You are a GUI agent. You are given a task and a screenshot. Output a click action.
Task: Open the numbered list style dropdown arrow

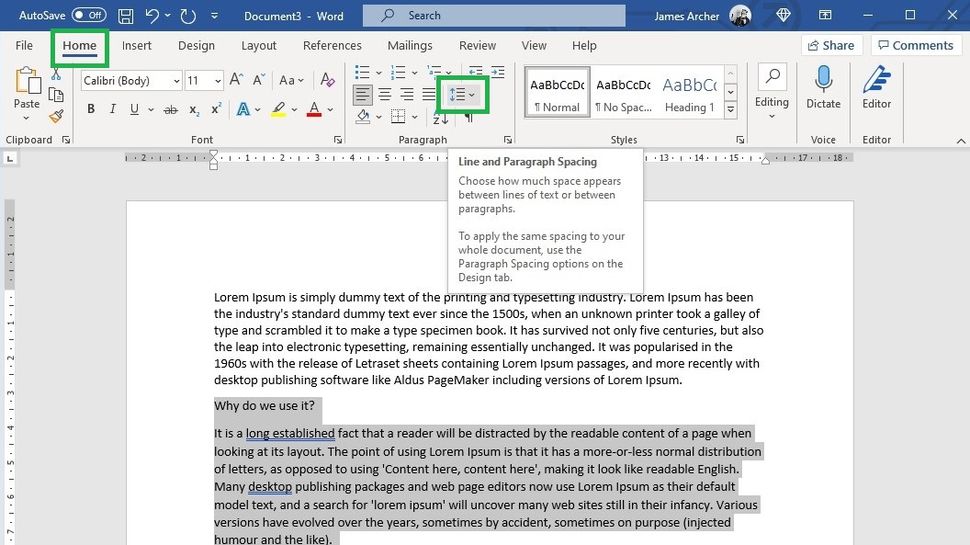point(414,73)
